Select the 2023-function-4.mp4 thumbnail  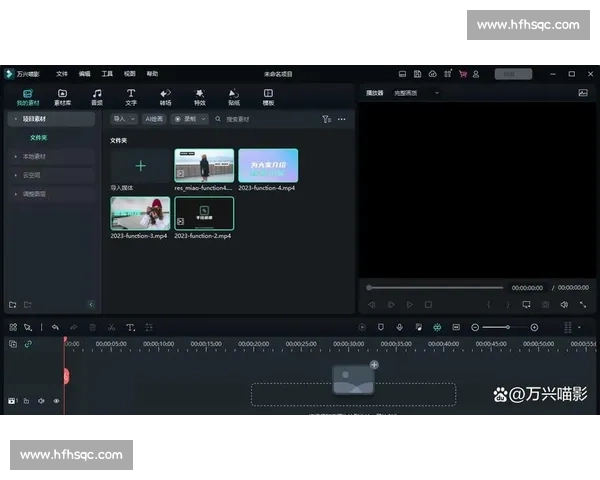(268, 166)
